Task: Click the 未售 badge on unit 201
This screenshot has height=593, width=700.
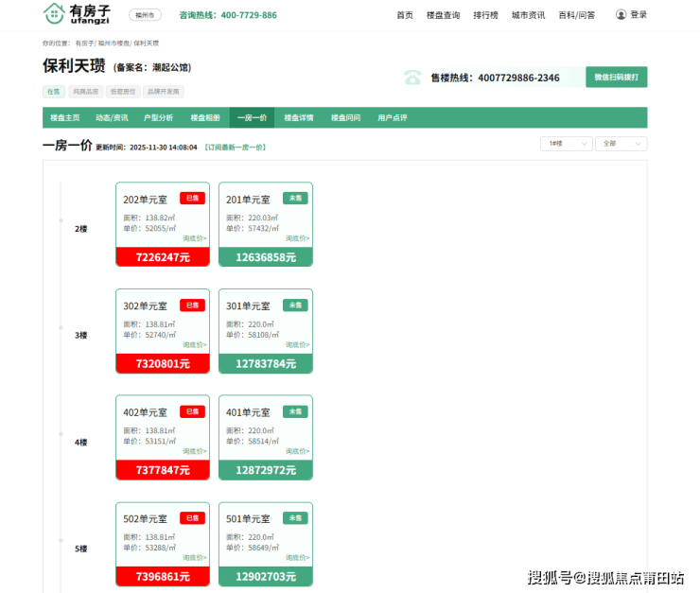Action: 295,199
